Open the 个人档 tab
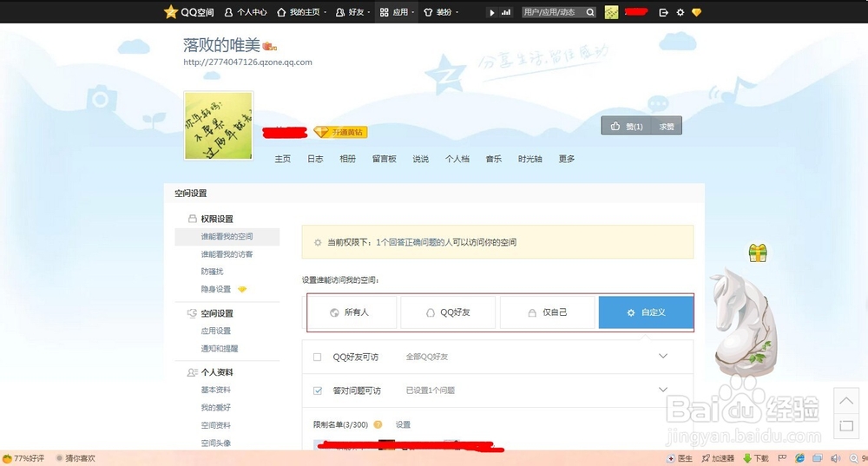The image size is (868, 466). tap(457, 159)
